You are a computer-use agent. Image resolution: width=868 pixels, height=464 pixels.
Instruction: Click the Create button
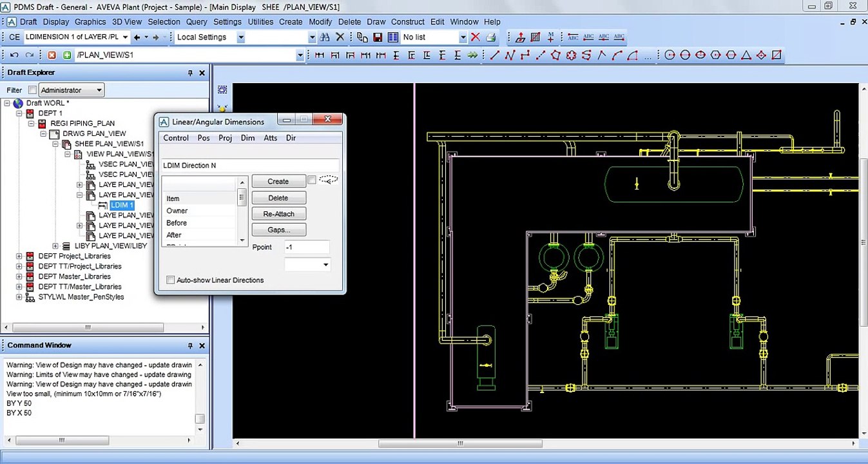[x=278, y=181]
